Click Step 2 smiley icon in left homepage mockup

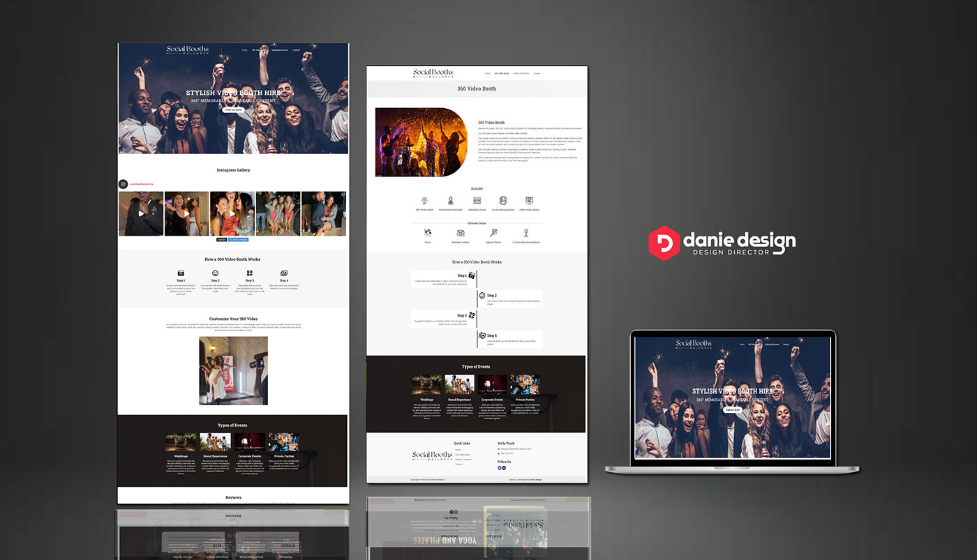coord(216,273)
